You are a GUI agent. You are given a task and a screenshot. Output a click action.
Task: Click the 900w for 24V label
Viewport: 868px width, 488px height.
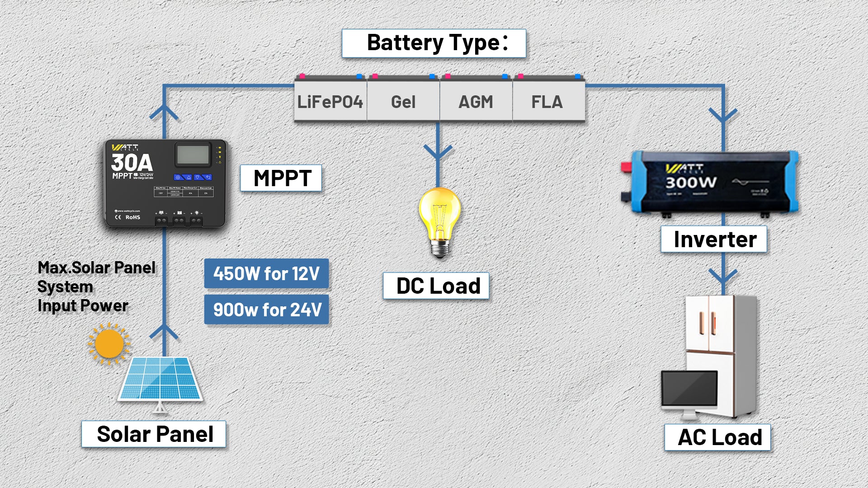click(x=266, y=310)
